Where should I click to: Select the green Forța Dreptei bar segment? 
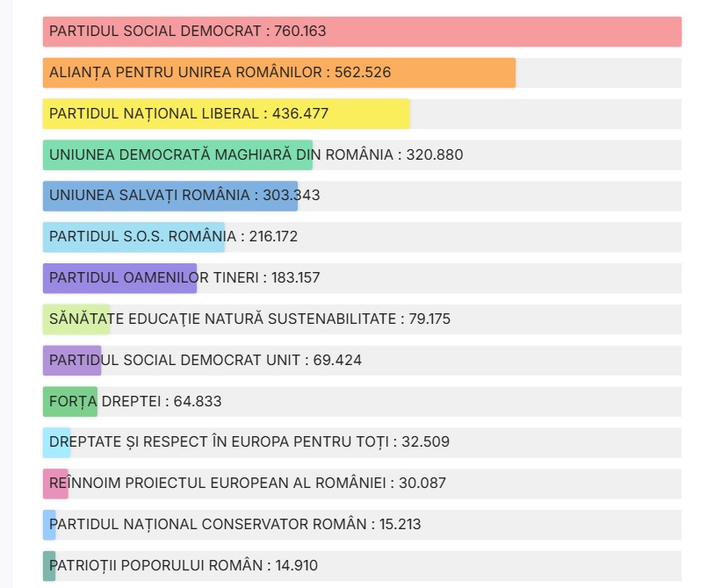point(69,402)
